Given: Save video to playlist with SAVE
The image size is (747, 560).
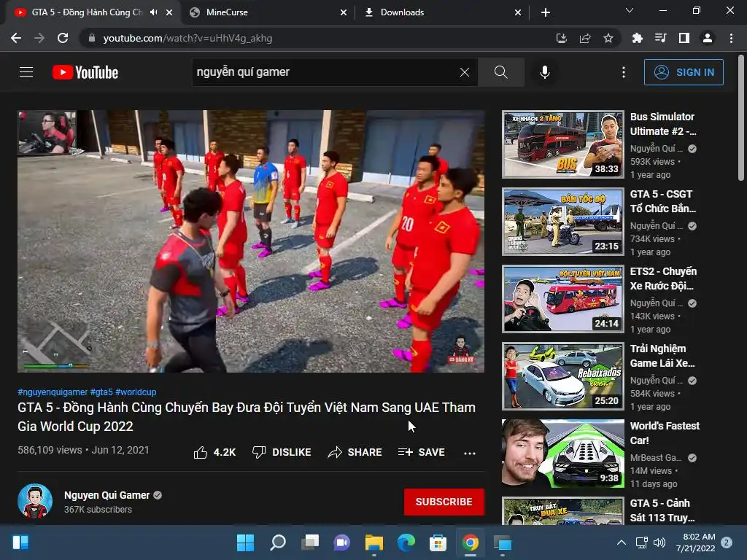Looking at the screenshot, I should (422, 452).
